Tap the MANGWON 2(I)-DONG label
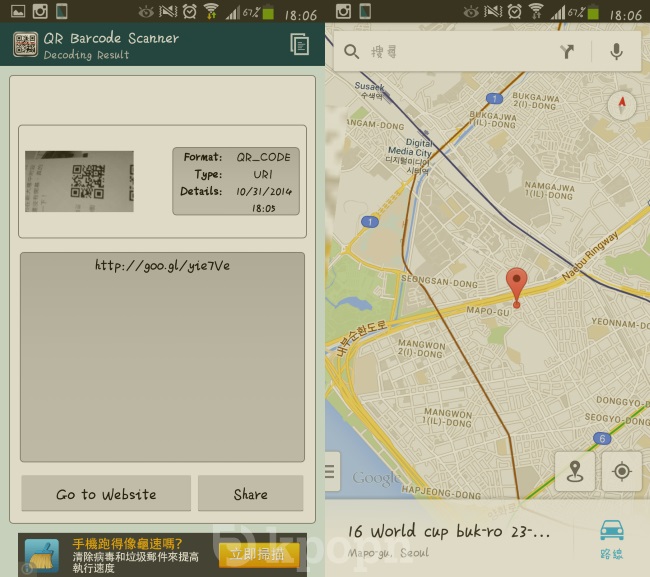 coord(421,349)
